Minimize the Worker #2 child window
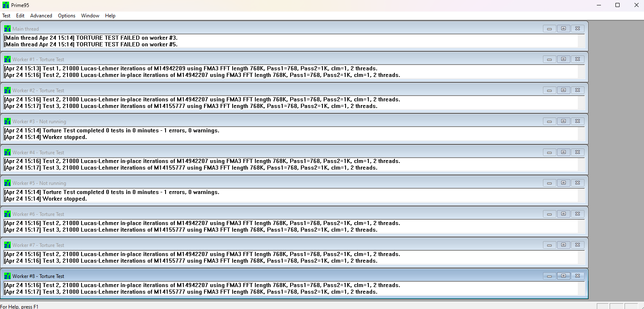Image resolution: width=644 pixels, height=309 pixels. (550, 90)
